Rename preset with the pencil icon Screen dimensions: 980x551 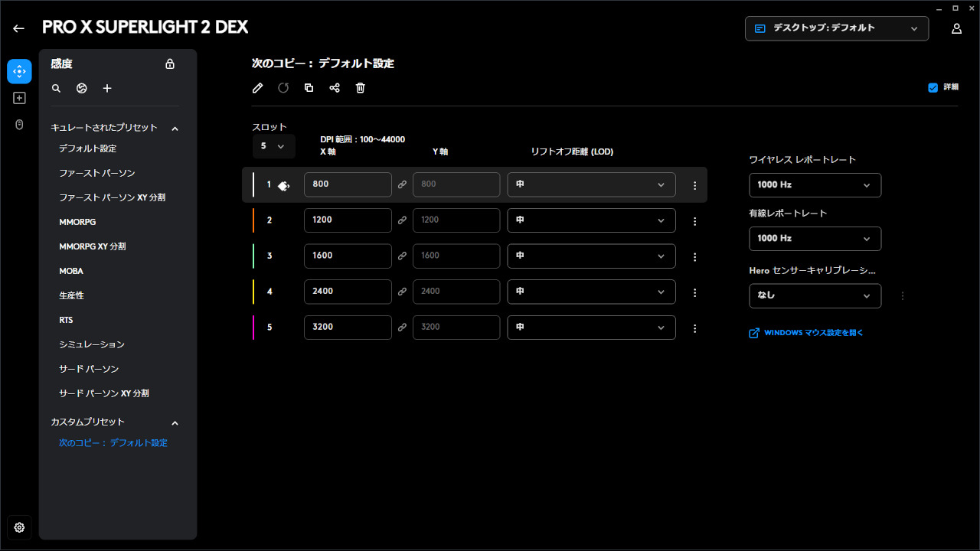258,88
